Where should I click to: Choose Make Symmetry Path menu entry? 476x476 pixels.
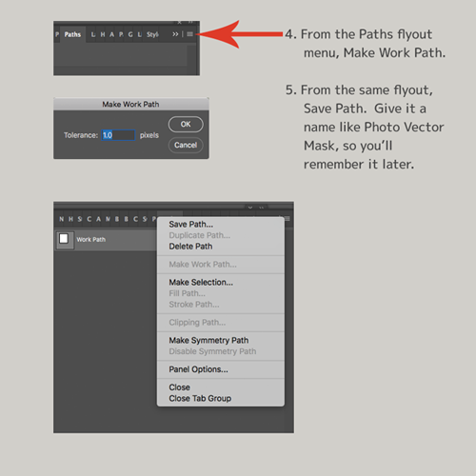[208, 340]
